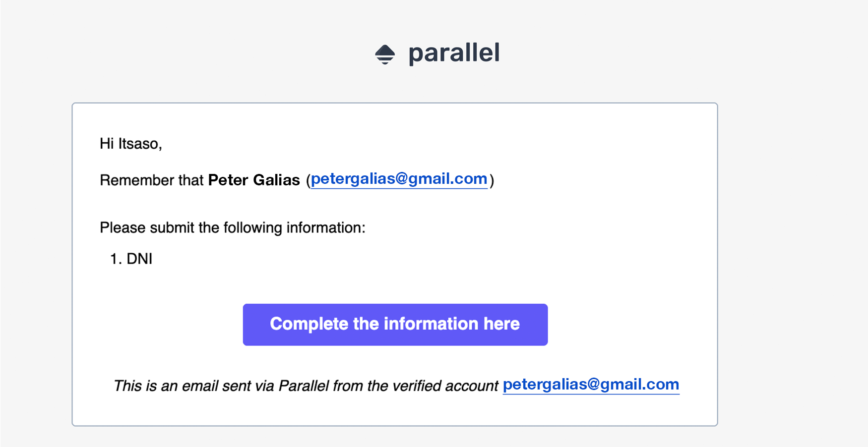The width and height of the screenshot is (868, 447).
Task: Select the bold Peter Galias name
Action: point(254,180)
